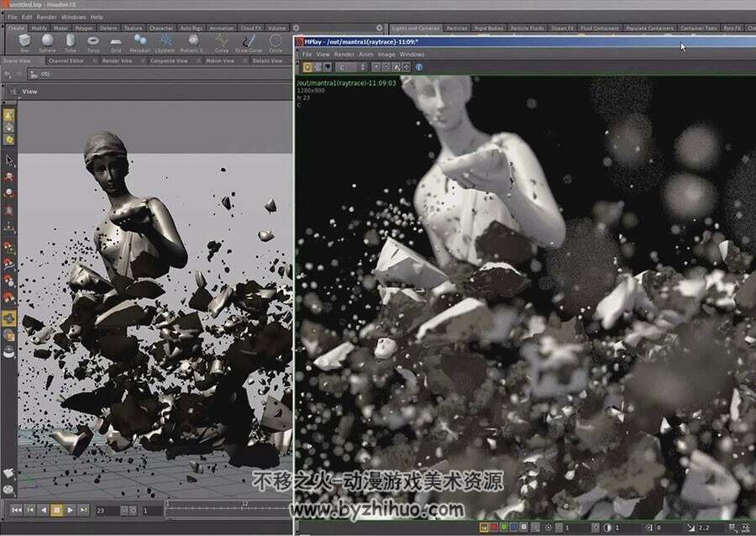
Task: Click the select arrow tool in viewport sidebar
Action: click(9, 160)
